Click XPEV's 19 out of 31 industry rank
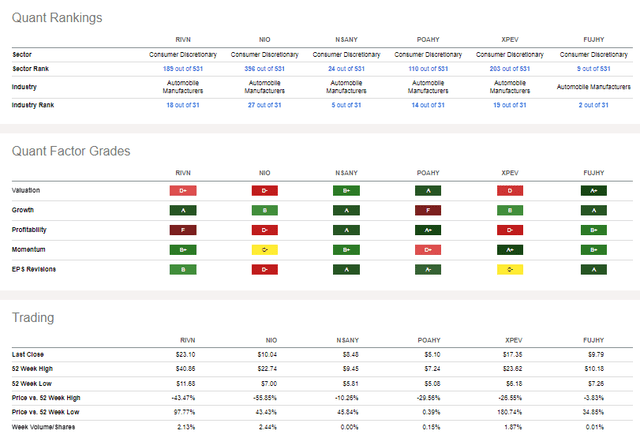 (x=509, y=105)
